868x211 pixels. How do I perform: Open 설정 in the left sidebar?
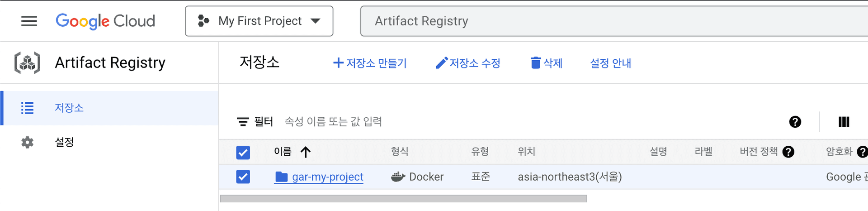coord(64,142)
